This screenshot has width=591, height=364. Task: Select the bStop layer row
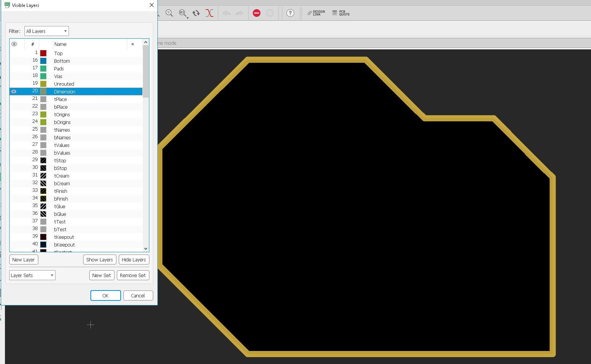[x=76, y=168]
